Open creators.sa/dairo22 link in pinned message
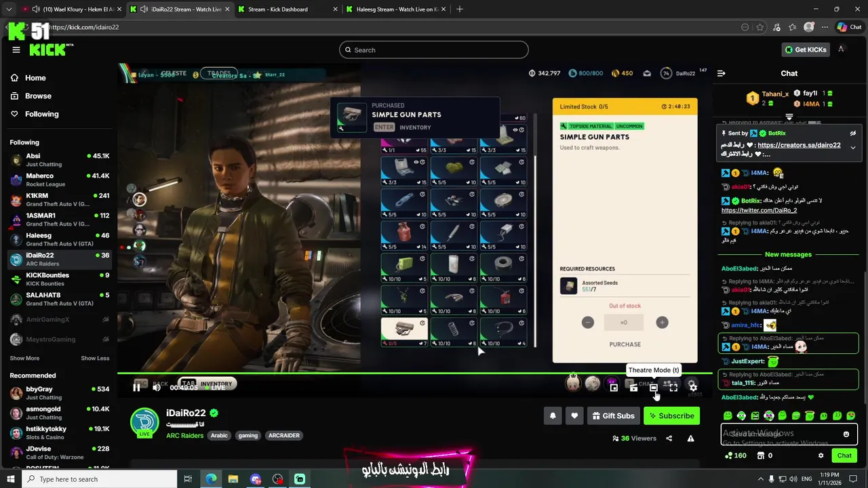The height and width of the screenshot is (488, 868). (x=799, y=145)
